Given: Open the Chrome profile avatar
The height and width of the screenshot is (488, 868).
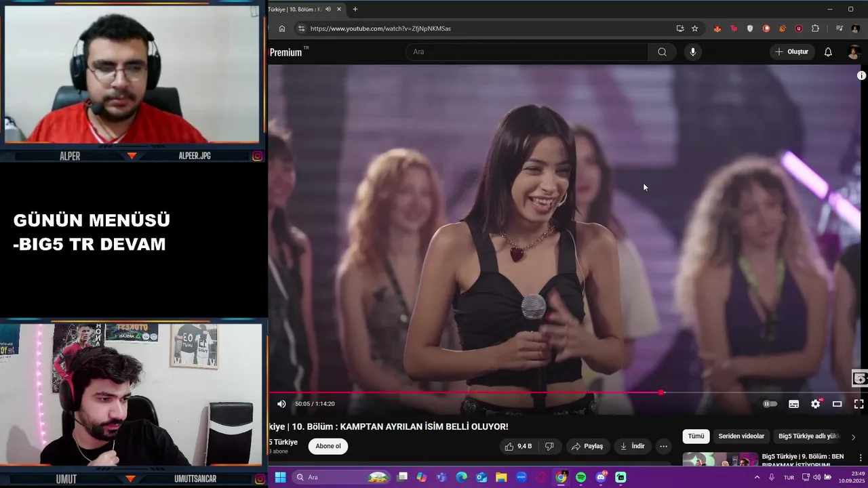Looking at the screenshot, I should pos(854,28).
